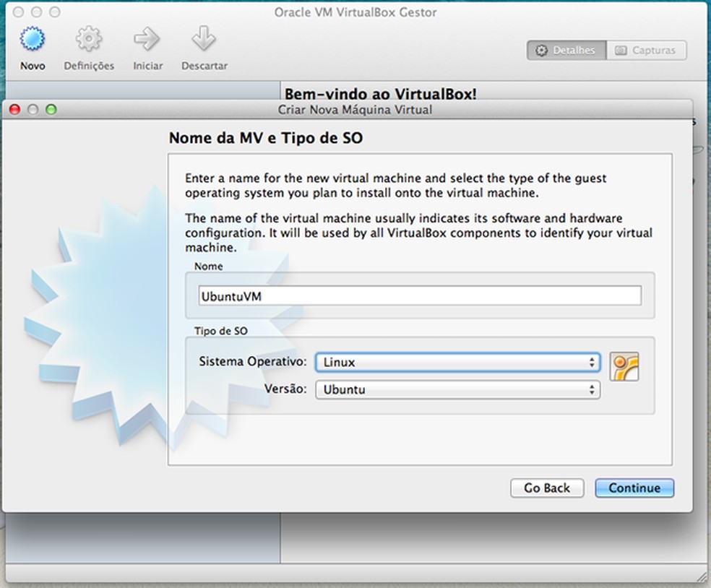Switch to Detalhes view
This screenshot has height=588, width=711.
[x=566, y=51]
